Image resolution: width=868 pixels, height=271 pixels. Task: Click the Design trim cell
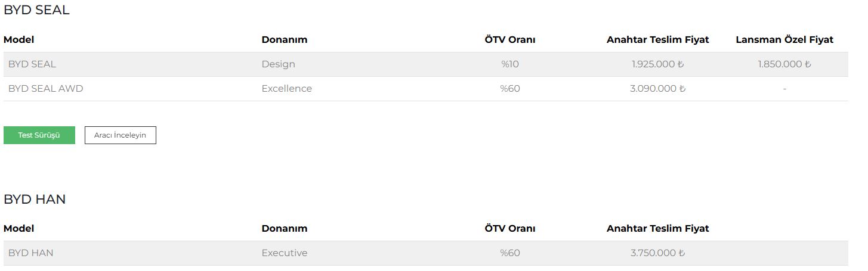(x=278, y=64)
